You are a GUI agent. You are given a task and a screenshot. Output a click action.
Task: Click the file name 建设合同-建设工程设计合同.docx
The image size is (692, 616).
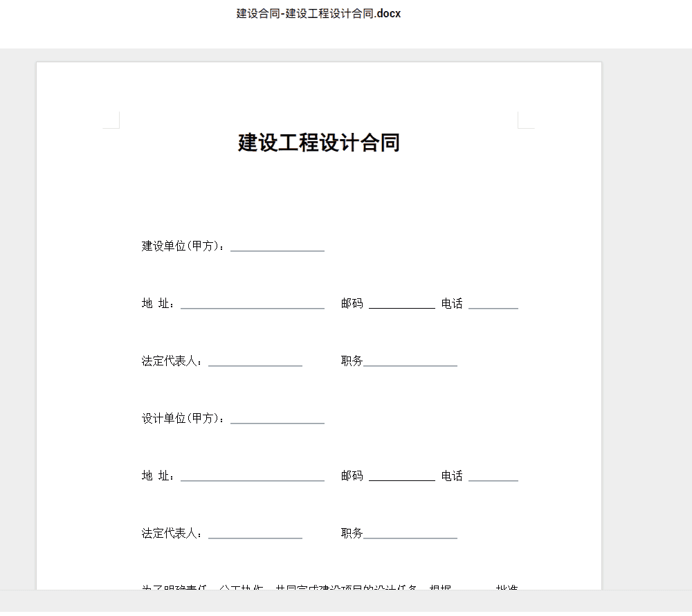point(318,14)
